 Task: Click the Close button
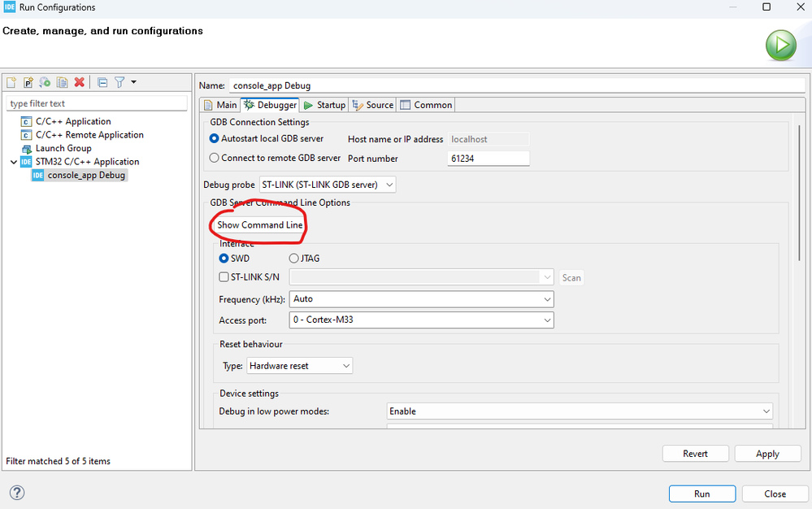[775, 494]
